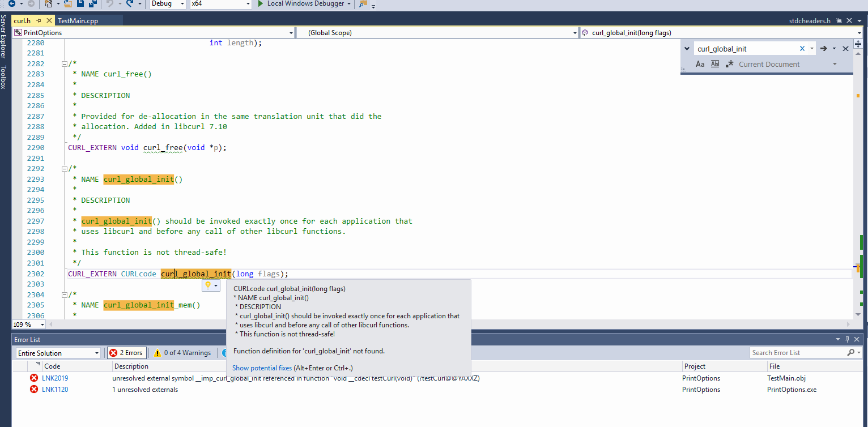Open the Current Document search scope dropdown
The height and width of the screenshot is (427, 868).
788,64
